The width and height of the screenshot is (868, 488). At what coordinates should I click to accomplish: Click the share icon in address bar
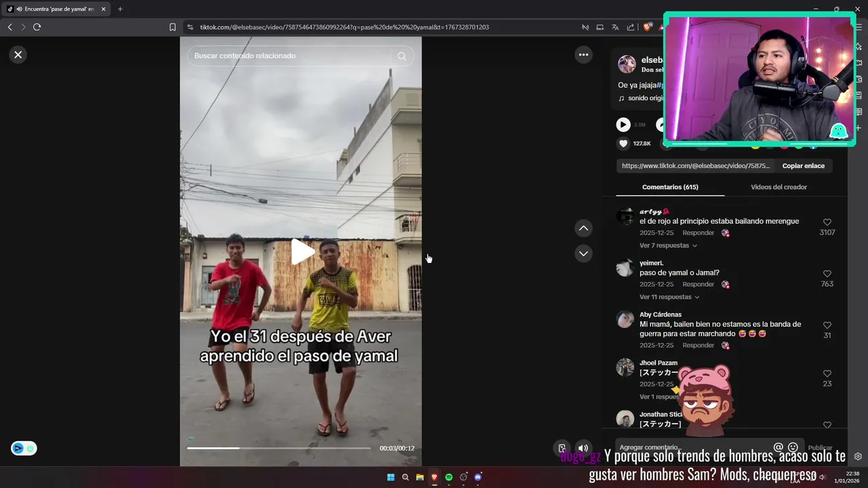click(631, 27)
